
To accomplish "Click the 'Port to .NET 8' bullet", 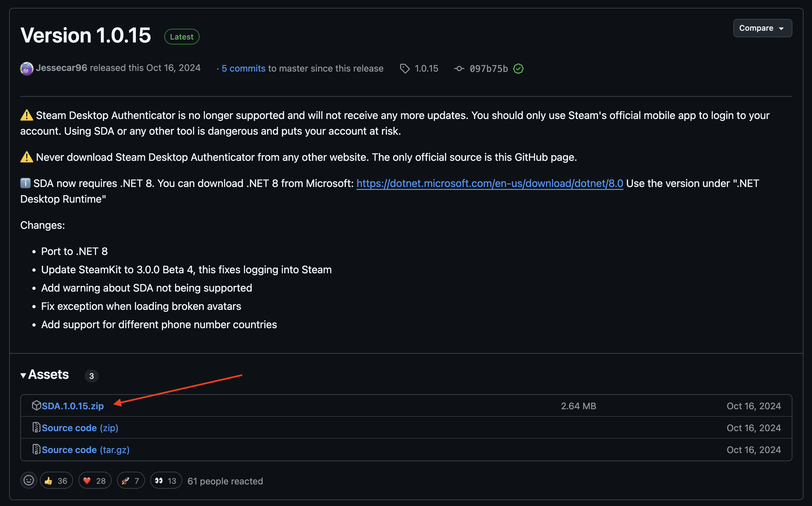I will 74,251.
